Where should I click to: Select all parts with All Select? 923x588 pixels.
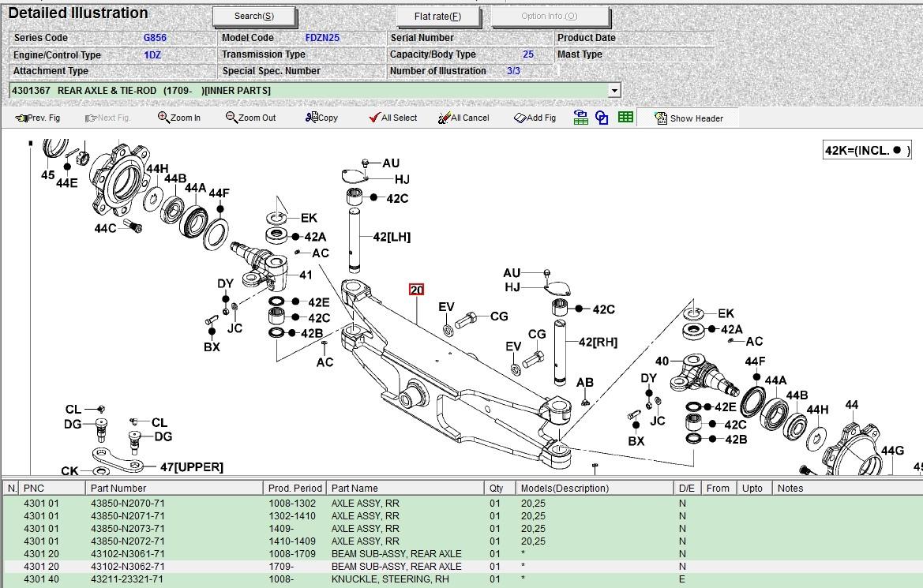coord(392,118)
